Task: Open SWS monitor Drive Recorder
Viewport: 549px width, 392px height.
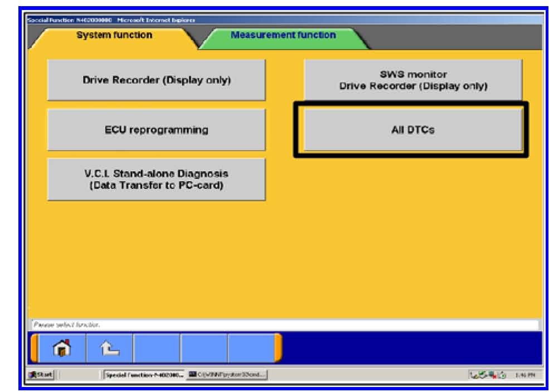Action: [412, 80]
